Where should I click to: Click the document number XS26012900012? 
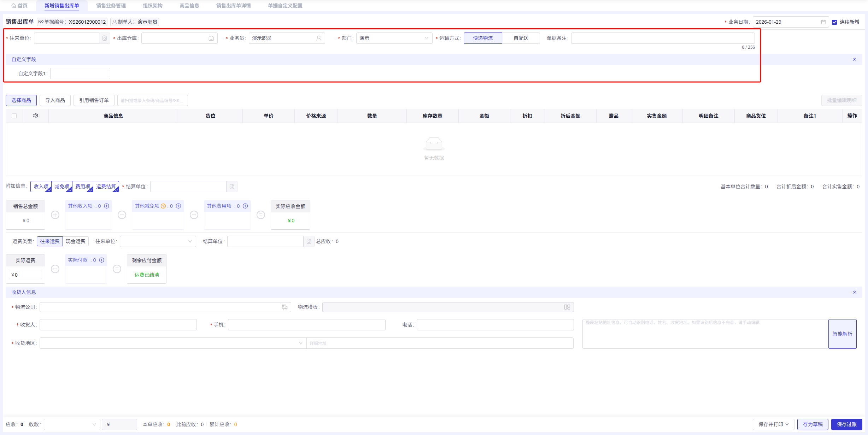[87, 22]
